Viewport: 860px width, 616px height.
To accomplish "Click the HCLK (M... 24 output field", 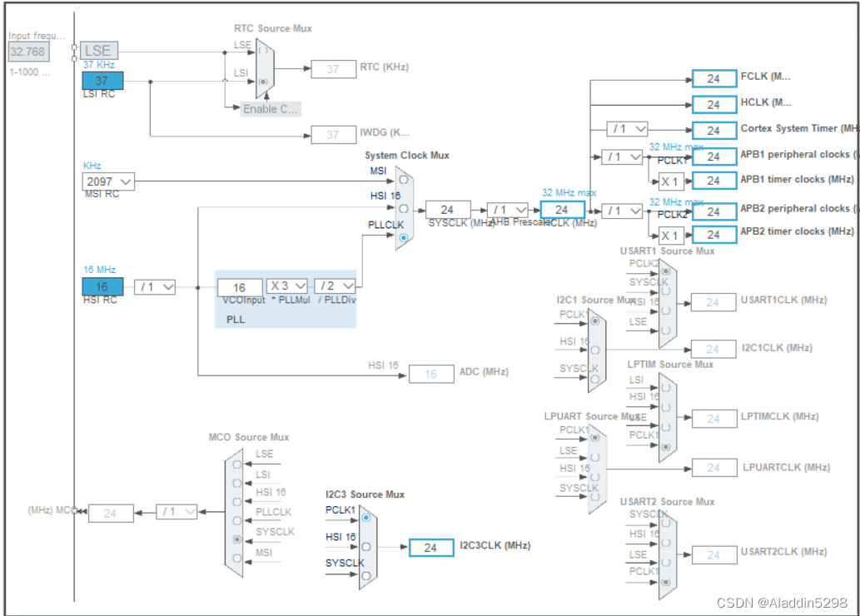I will (714, 104).
